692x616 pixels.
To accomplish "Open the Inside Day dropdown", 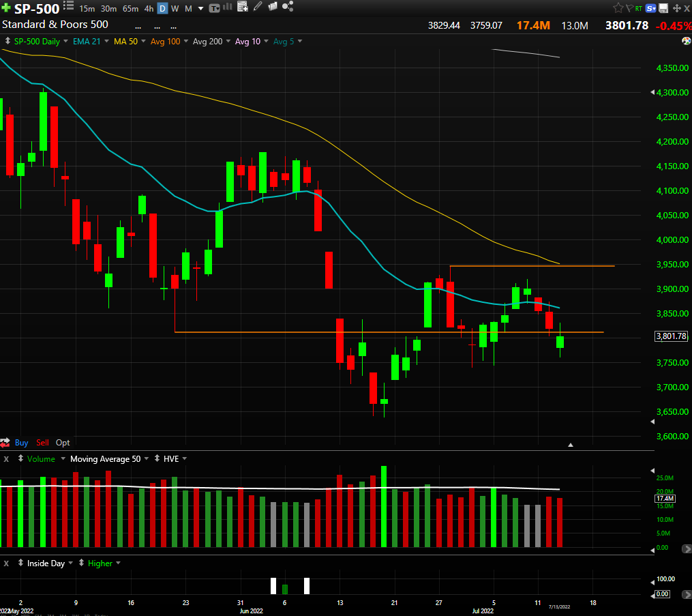I will click(x=71, y=563).
